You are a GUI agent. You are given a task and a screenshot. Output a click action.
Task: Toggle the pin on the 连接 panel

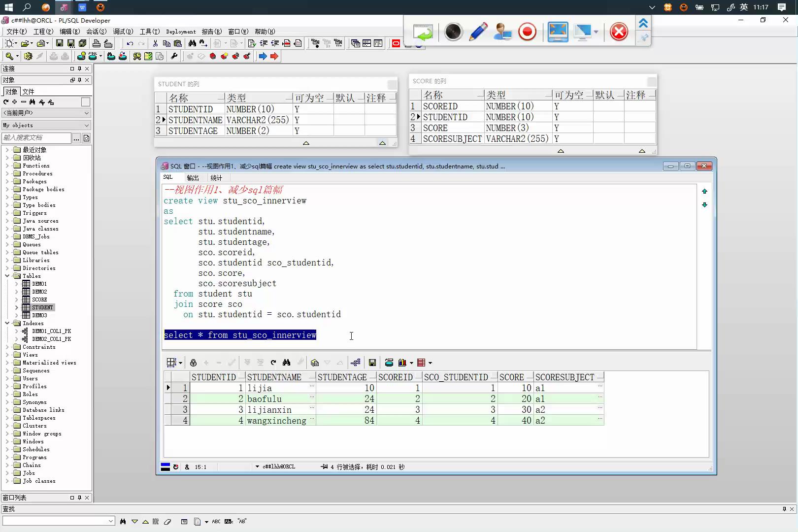pos(79,68)
